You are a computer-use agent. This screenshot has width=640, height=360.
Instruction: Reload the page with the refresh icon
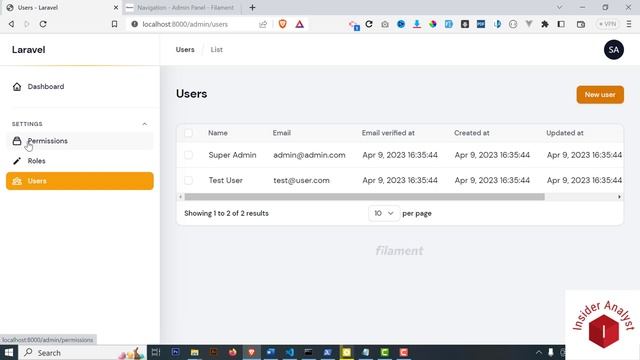[x=43, y=24]
